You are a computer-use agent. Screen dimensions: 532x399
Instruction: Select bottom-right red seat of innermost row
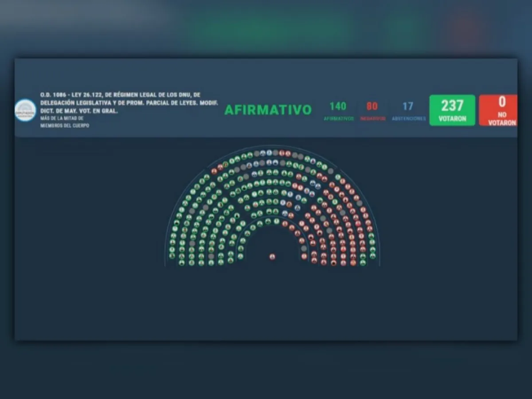tap(304, 256)
